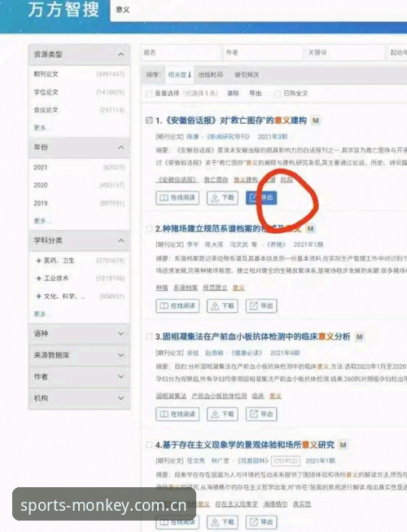The width and height of the screenshot is (407, 532).
Task: Click 清除 to clear the batch selection
Action: click(233, 94)
